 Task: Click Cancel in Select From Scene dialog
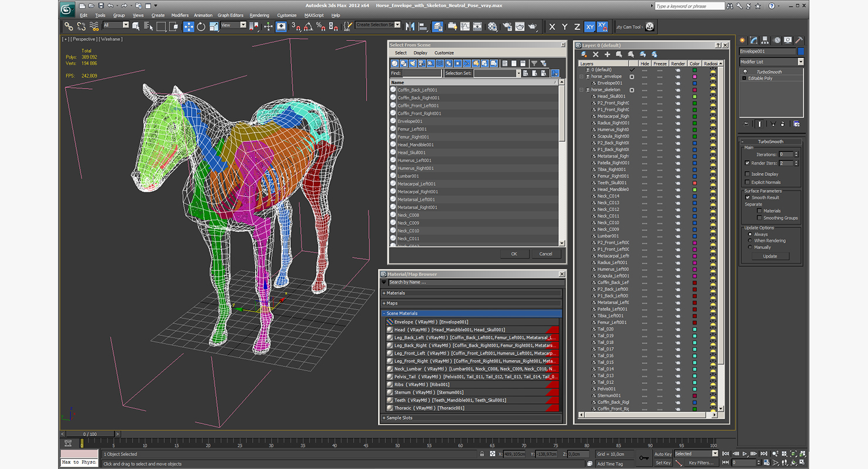click(546, 254)
